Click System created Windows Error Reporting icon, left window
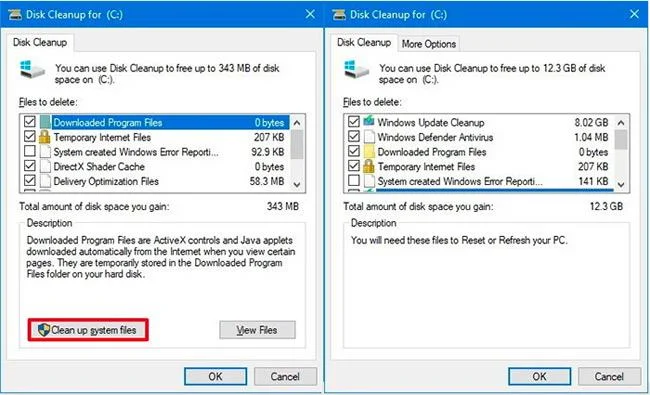The height and width of the screenshot is (395, 650). point(45,151)
